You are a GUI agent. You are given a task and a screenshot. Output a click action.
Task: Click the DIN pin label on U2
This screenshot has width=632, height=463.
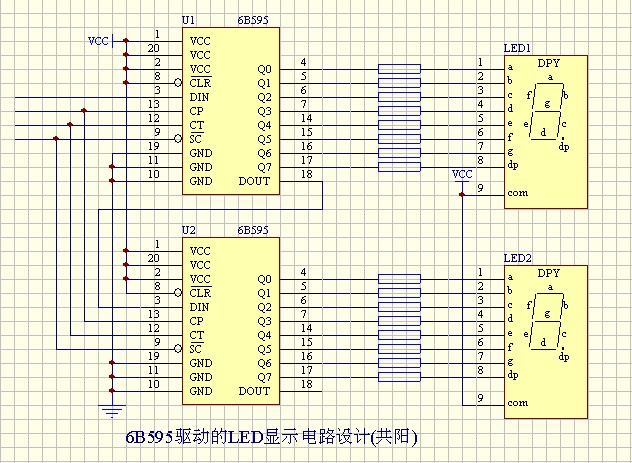[x=199, y=307]
